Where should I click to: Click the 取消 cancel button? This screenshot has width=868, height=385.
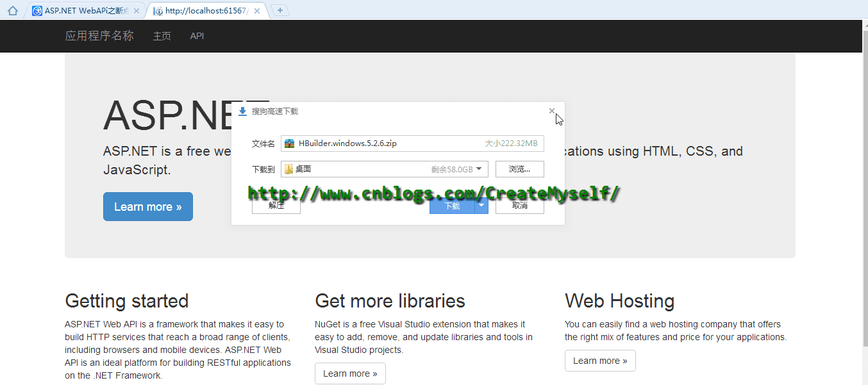tap(520, 206)
